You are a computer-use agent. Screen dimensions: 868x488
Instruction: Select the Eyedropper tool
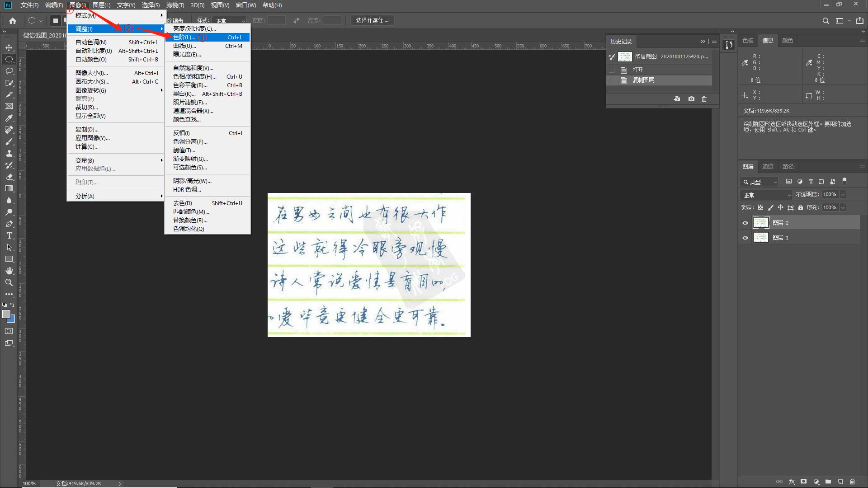pos(9,118)
